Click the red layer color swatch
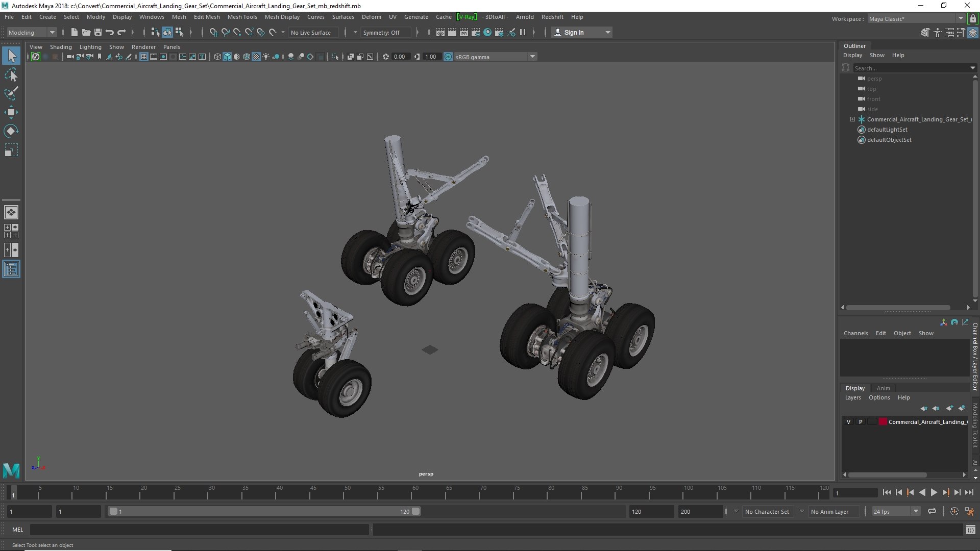 pyautogui.click(x=883, y=422)
